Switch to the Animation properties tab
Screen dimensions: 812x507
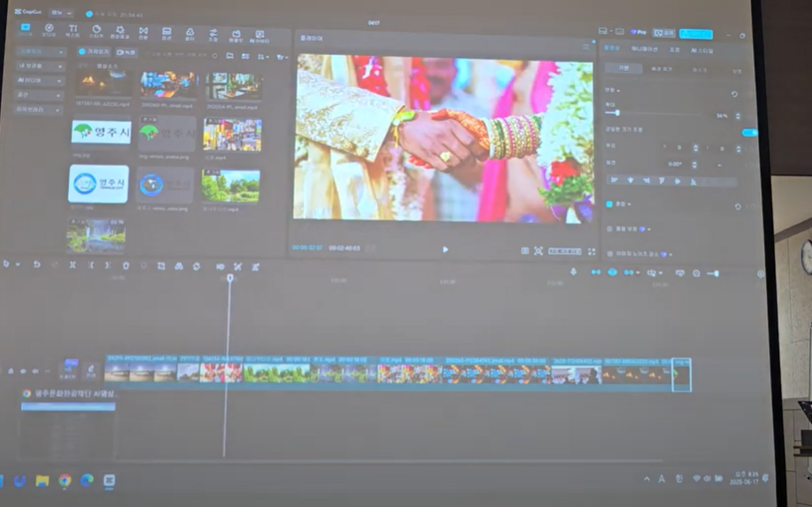(x=645, y=49)
